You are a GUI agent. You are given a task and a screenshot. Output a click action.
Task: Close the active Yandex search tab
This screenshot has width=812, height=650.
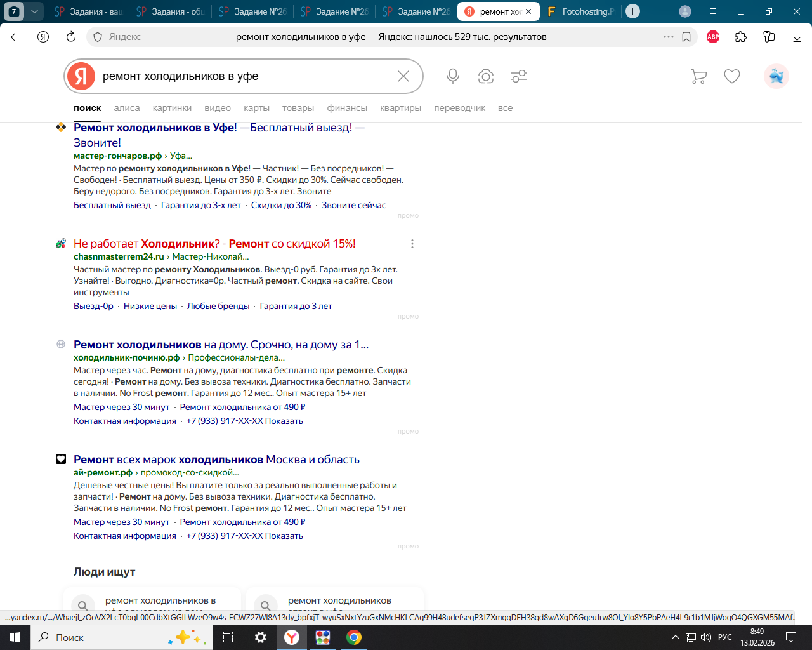[x=528, y=11]
